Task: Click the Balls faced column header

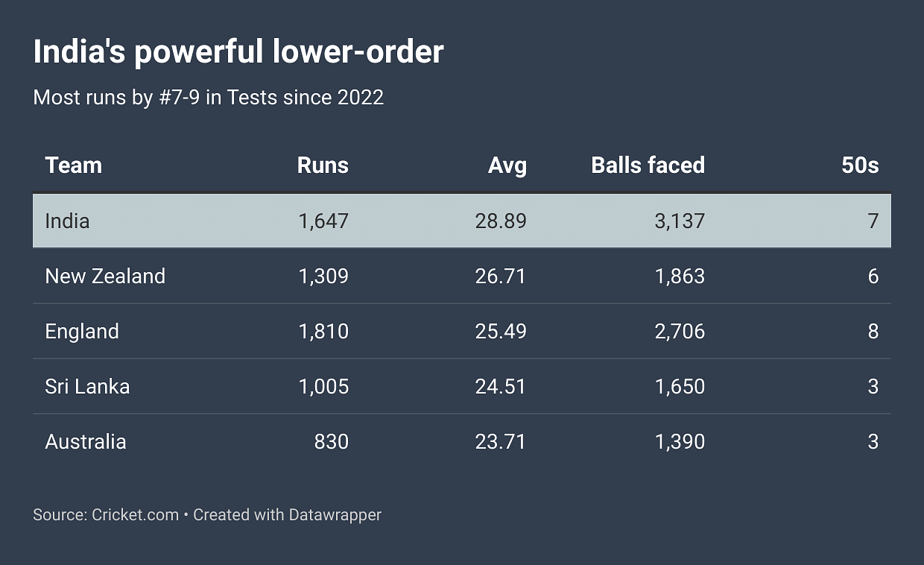Action: 648,165
